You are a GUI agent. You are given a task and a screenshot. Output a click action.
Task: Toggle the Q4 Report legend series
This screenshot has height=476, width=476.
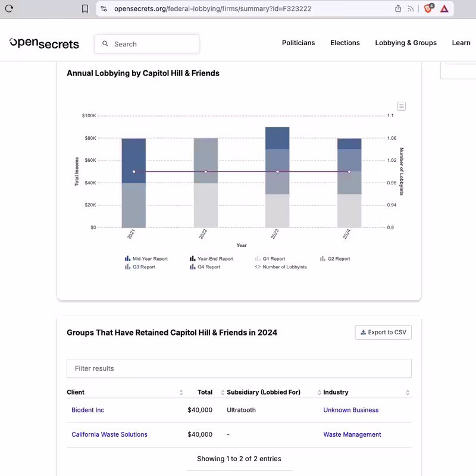click(205, 267)
